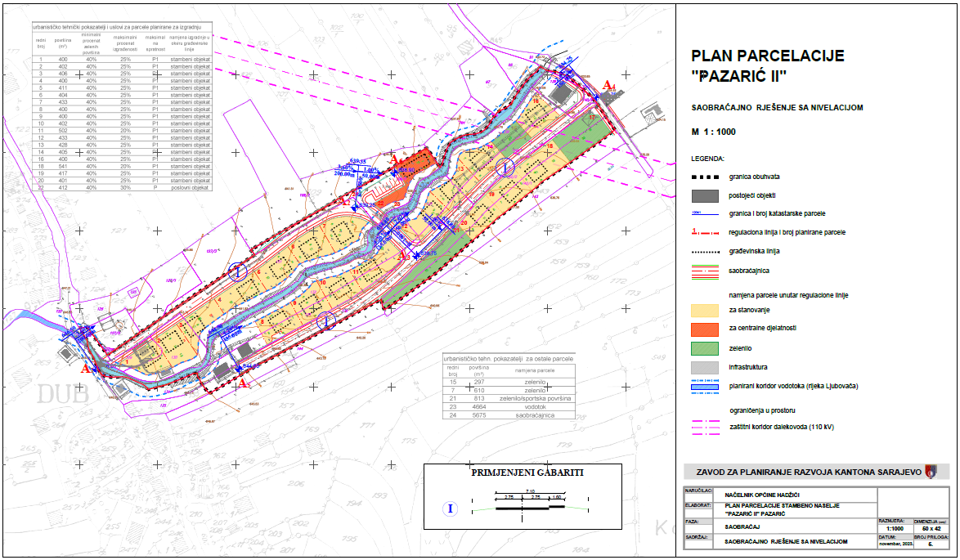Select the "planirani koridor vodotoka" blue symbol
Image resolution: width=960 pixels, height=560 pixels.
(x=704, y=385)
